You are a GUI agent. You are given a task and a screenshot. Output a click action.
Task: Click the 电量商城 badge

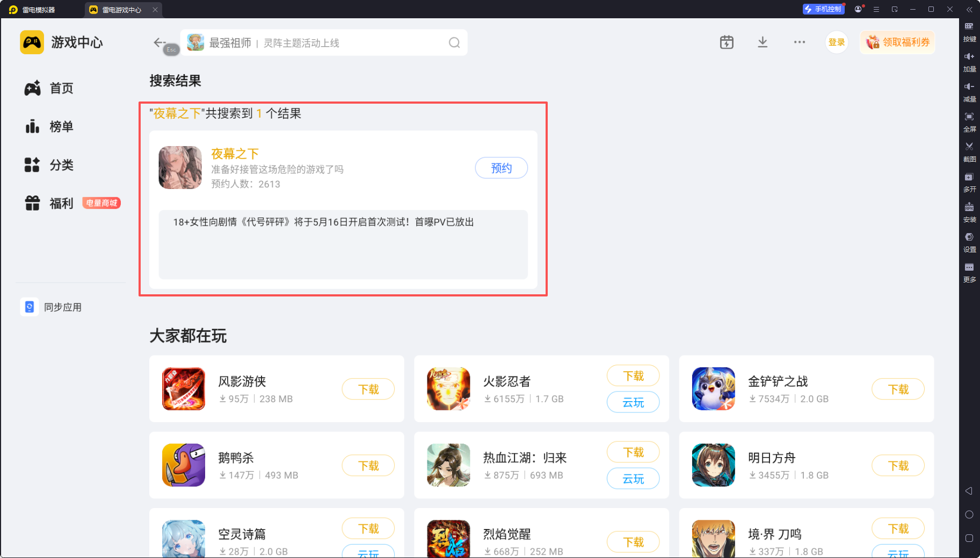(x=101, y=203)
